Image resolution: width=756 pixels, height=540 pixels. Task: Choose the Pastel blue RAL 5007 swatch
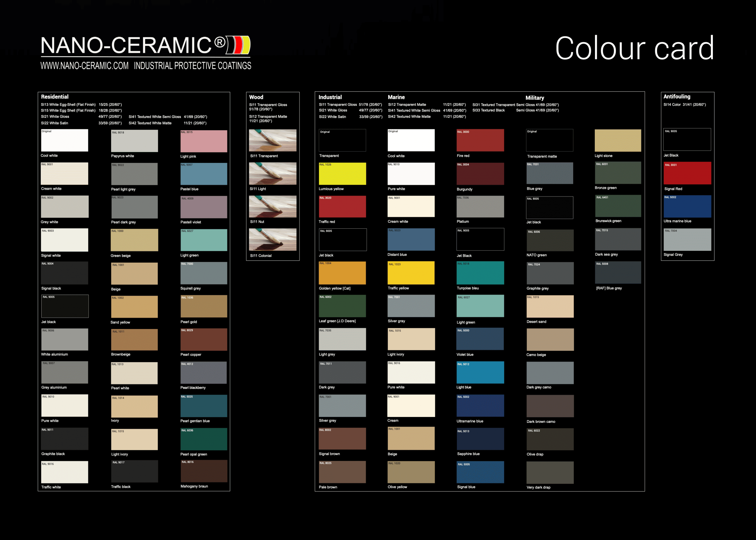pos(204,174)
